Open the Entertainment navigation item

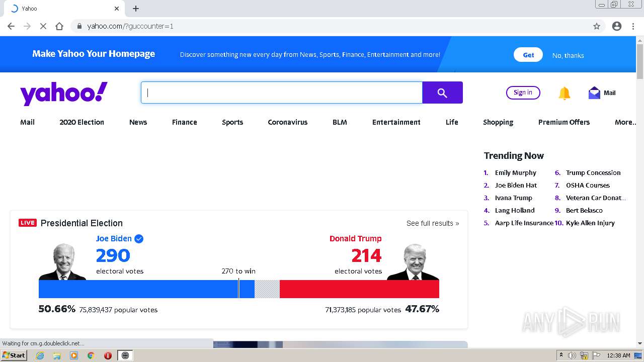click(396, 122)
